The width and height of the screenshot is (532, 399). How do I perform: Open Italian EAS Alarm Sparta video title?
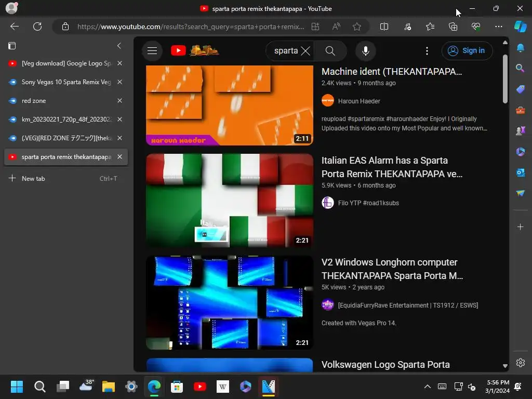pos(392,167)
